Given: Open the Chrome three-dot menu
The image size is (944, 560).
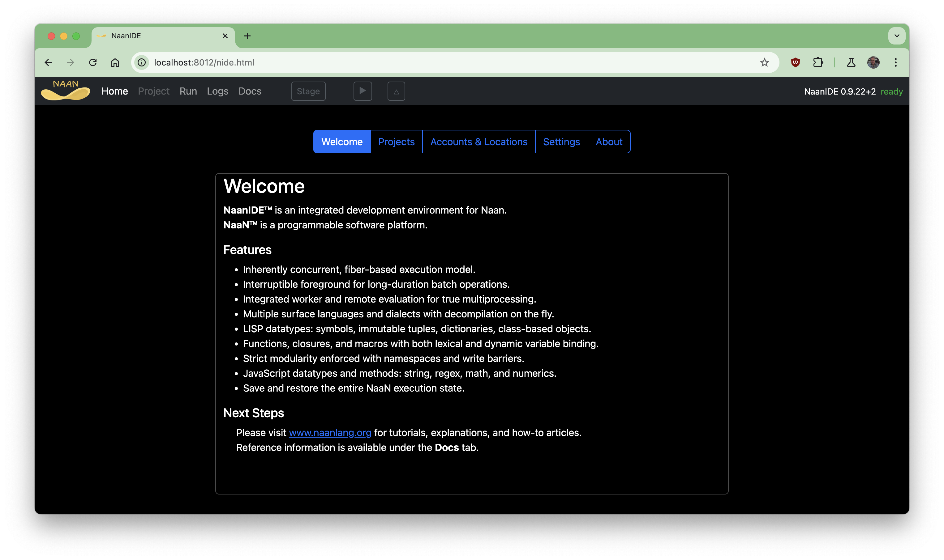Looking at the screenshot, I should [x=896, y=62].
